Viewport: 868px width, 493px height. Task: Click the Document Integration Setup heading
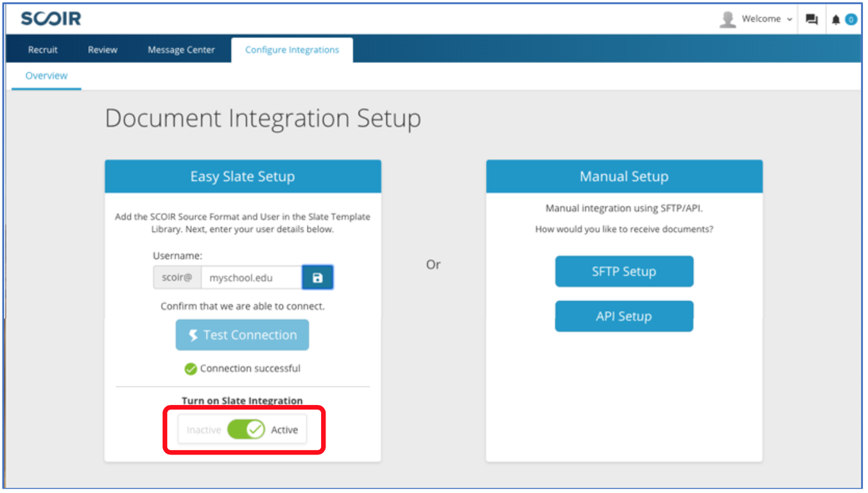tap(263, 119)
